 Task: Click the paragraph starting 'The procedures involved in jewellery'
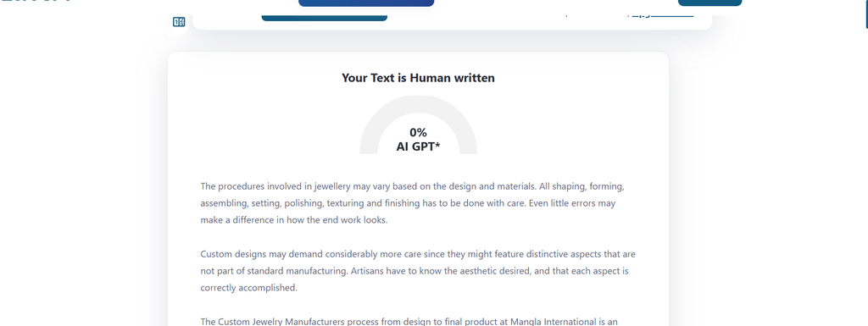coord(413,202)
